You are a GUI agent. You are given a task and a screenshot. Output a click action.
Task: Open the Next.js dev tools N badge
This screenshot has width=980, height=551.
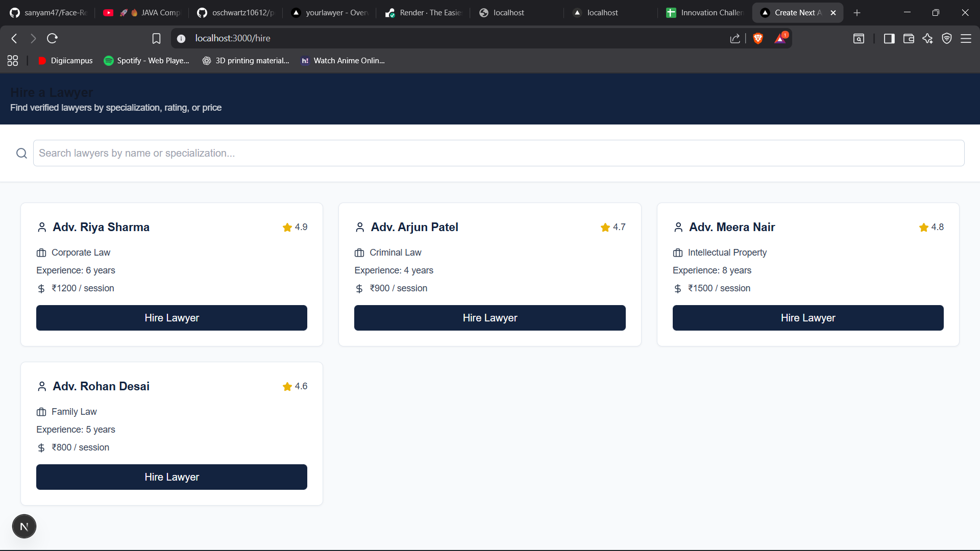point(24,527)
